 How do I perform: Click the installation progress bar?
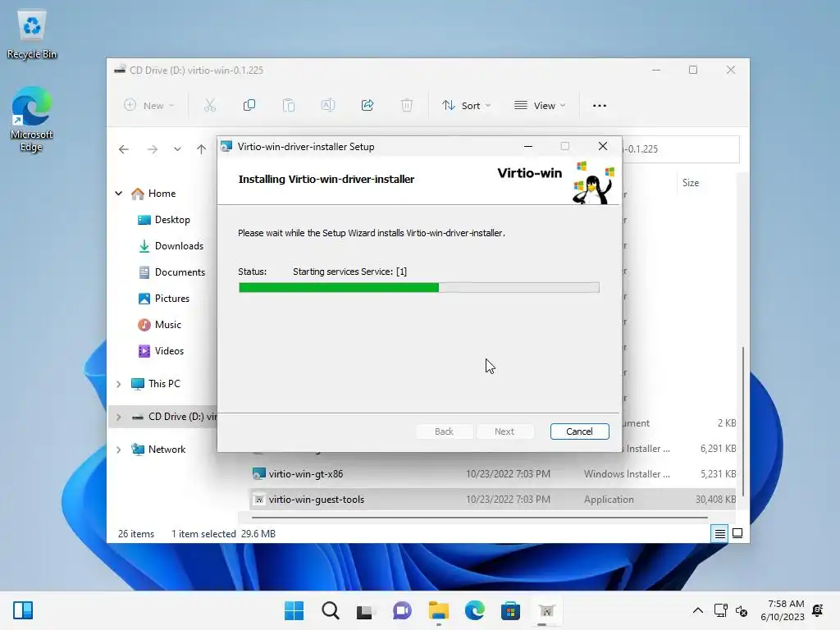(x=419, y=288)
